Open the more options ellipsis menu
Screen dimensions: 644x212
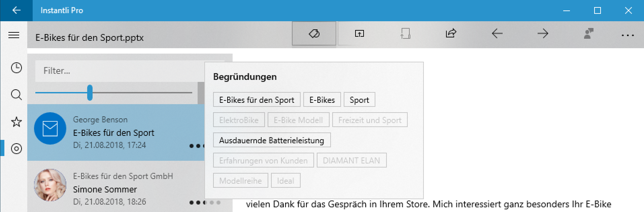point(628,35)
